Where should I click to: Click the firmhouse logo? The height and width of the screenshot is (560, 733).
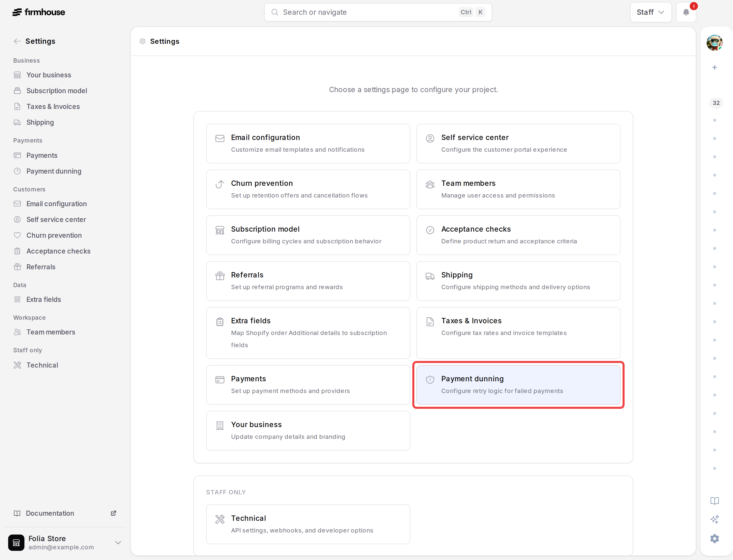(x=39, y=12)
